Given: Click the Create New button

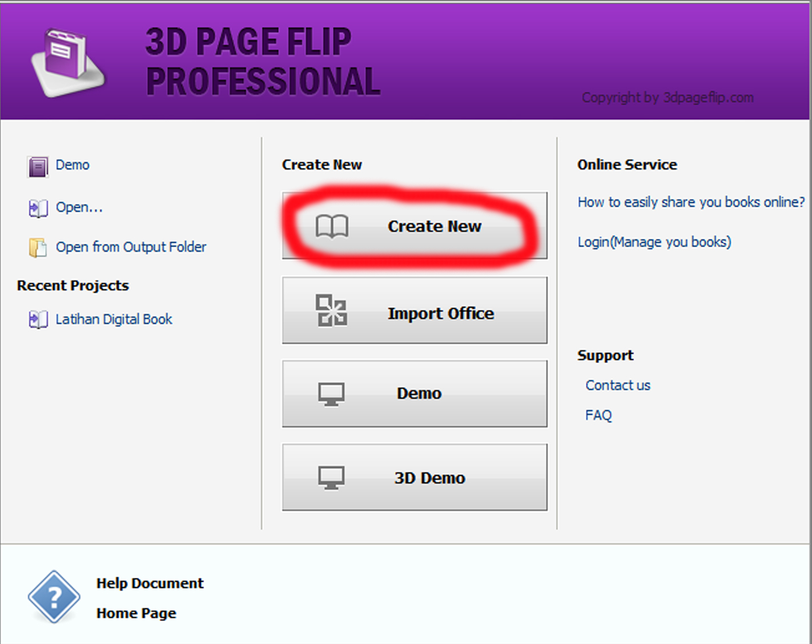Looking at the screenshot, I should coord(415,226).
